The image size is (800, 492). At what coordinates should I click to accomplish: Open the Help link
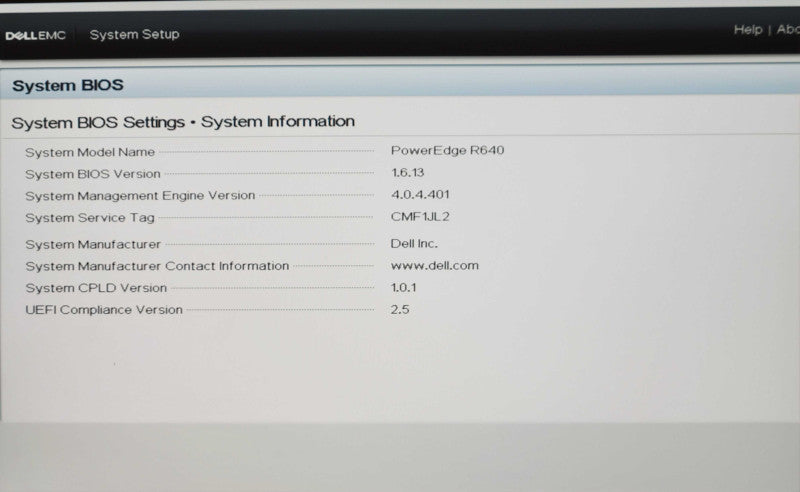pyautogui.click(x=747, y=30)
